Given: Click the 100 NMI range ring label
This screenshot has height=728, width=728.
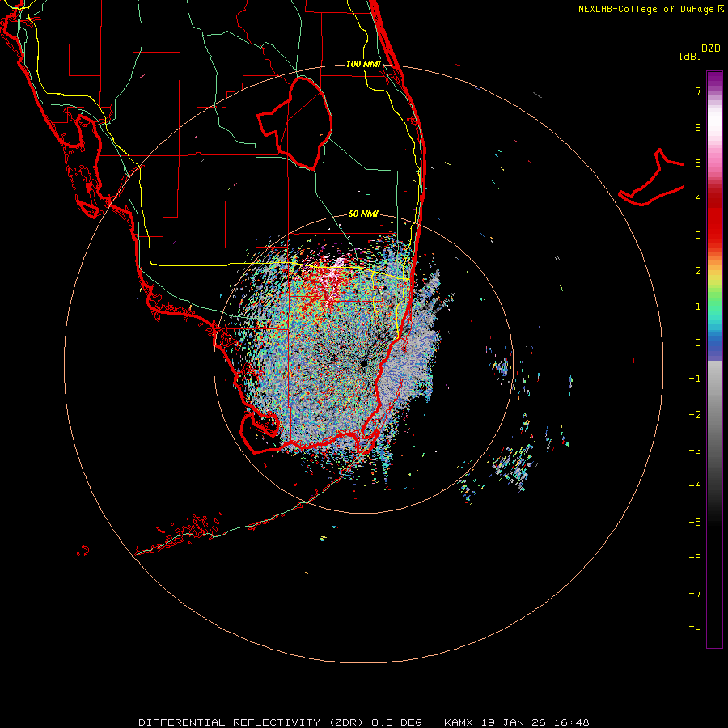Looking at the screenshot, I should [363, 64].
